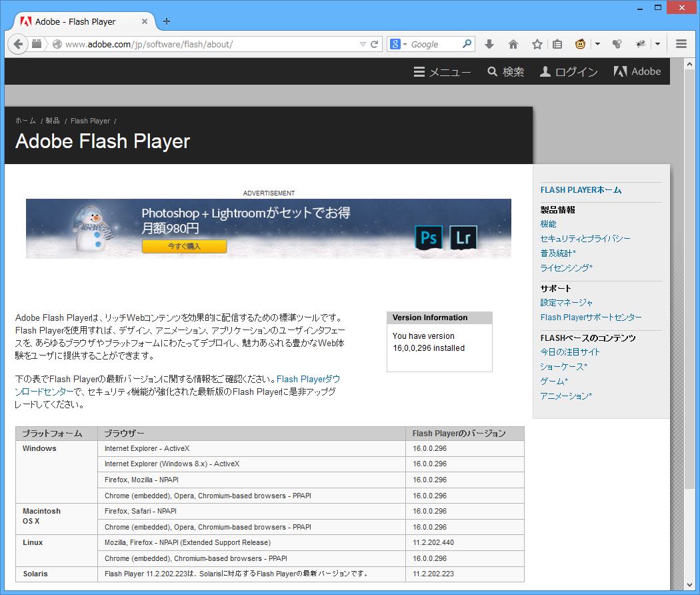This screenshot has width=700, height=595.
Task: Open the URL bar history dropdown arrow
Action: 363,45
